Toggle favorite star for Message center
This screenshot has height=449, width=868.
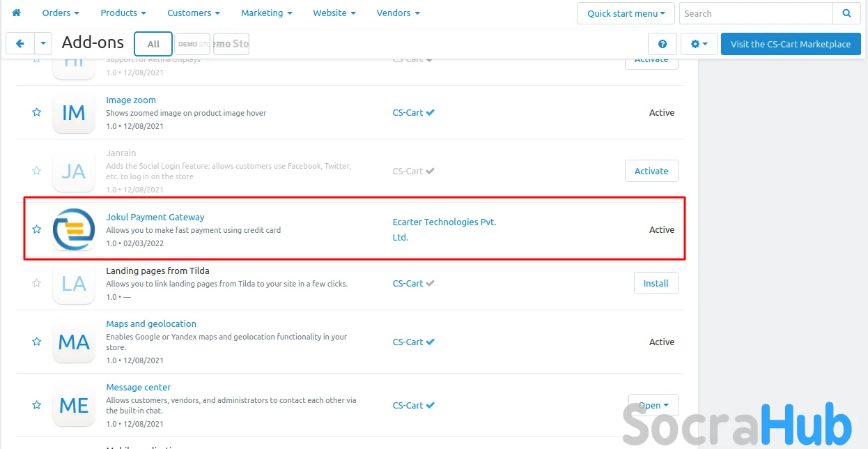tap(37, 405)
